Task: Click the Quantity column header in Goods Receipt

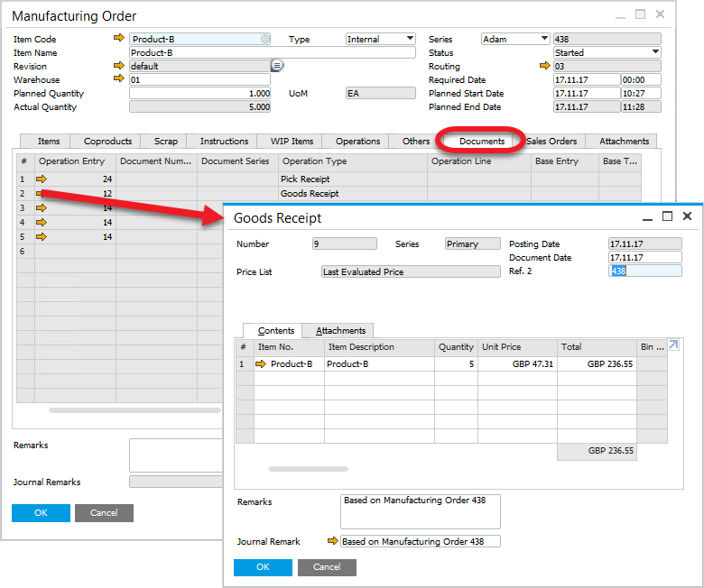Action: [456, 346]
